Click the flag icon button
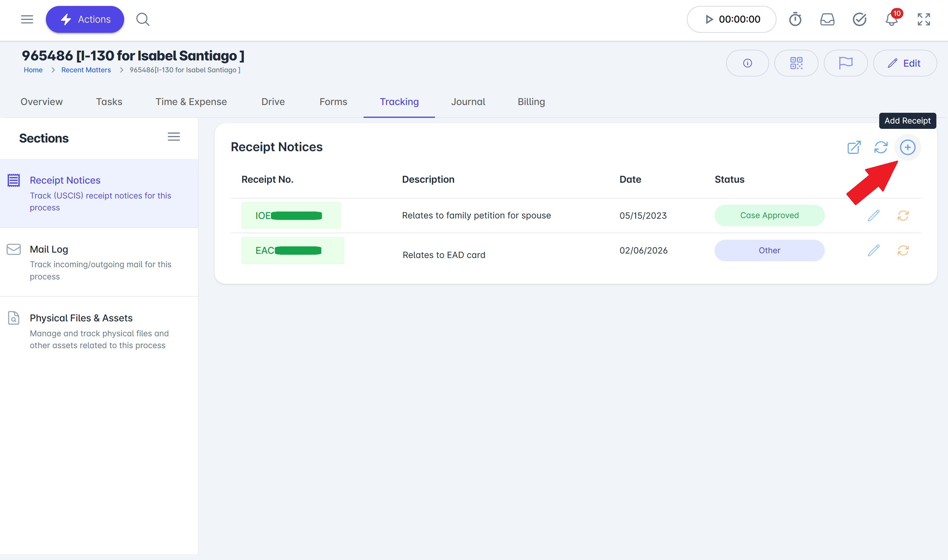This screenshot has width=948, height=560. (x=845, y=63)
